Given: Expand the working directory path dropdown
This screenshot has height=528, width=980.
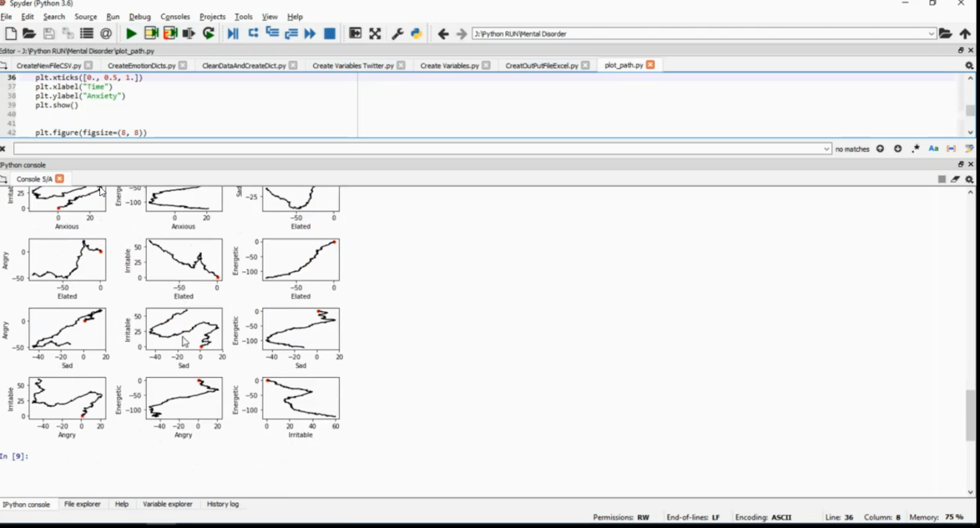Looking at the screenshot, I should (931, 34).
